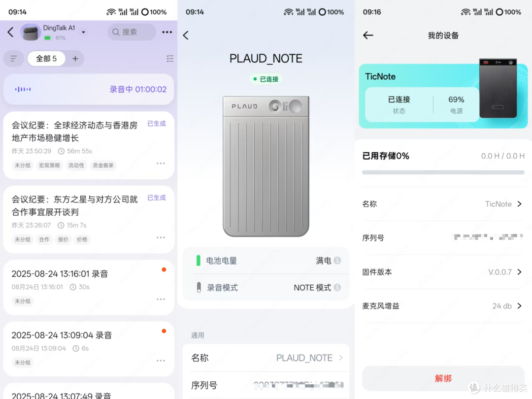
Task: Add a new group with plus icon
Action: [x=75, y=59]
